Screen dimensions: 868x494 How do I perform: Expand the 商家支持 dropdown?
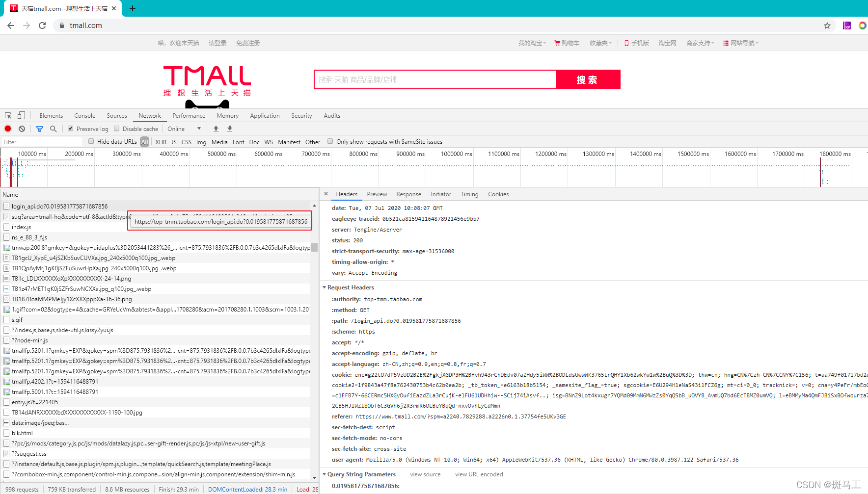click(x=700, y=43)
